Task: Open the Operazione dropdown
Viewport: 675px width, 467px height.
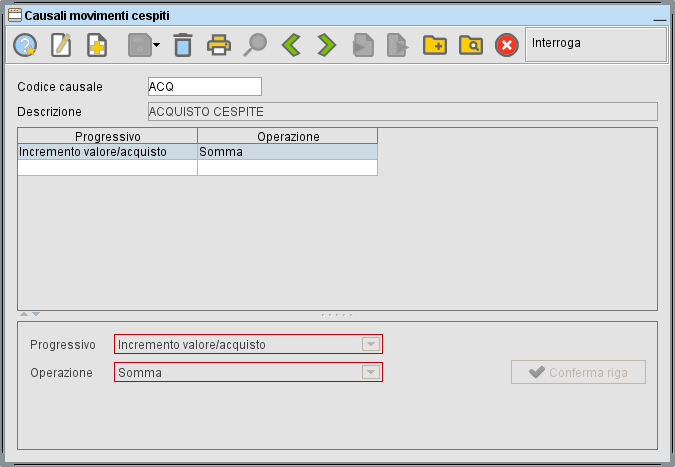Action: [371, 372]
